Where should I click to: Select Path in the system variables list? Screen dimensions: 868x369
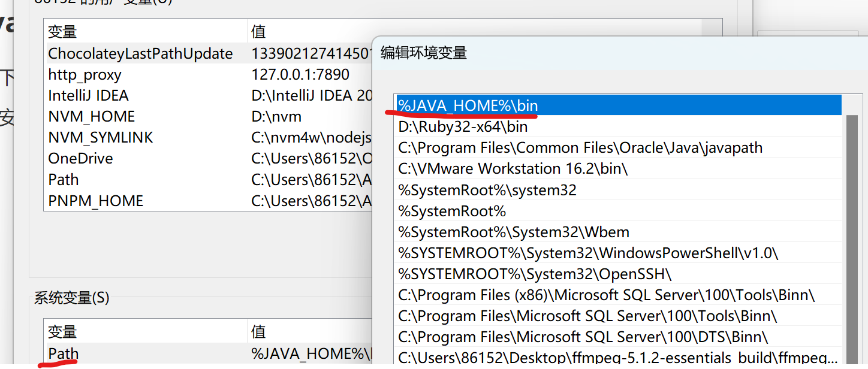click(x=64, y=353)
